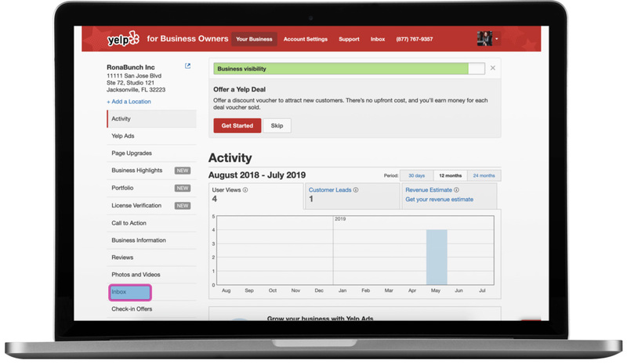
Task: Open the user profile avatar
Action: pyautogui.click(x=484, y=39)
